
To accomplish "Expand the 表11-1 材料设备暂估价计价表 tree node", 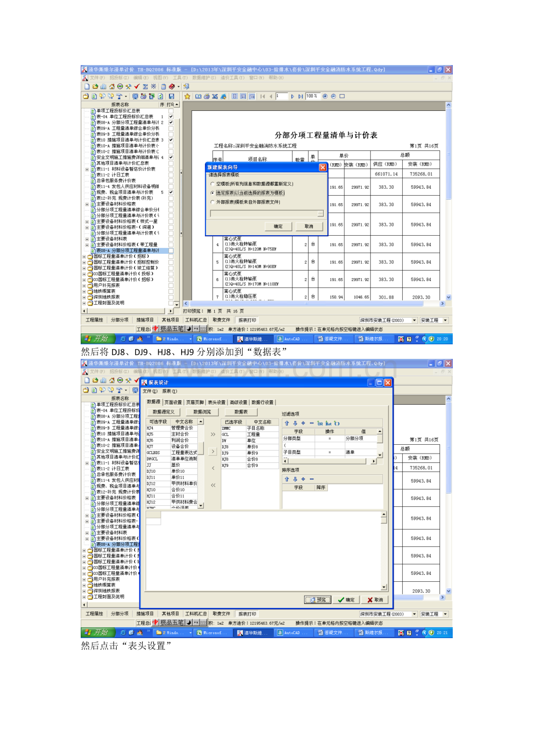I will [x=87, y=169].
